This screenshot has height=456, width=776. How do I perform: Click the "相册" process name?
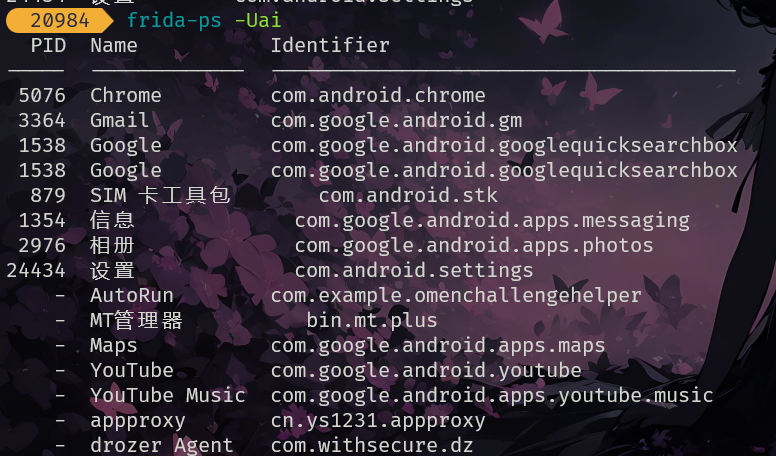coord(112,246)
